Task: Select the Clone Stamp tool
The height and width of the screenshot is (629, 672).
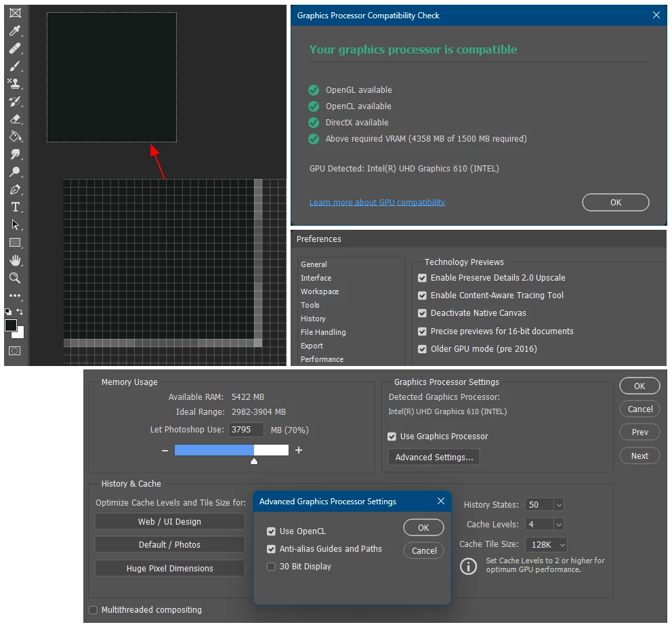Action: point(15,83)
